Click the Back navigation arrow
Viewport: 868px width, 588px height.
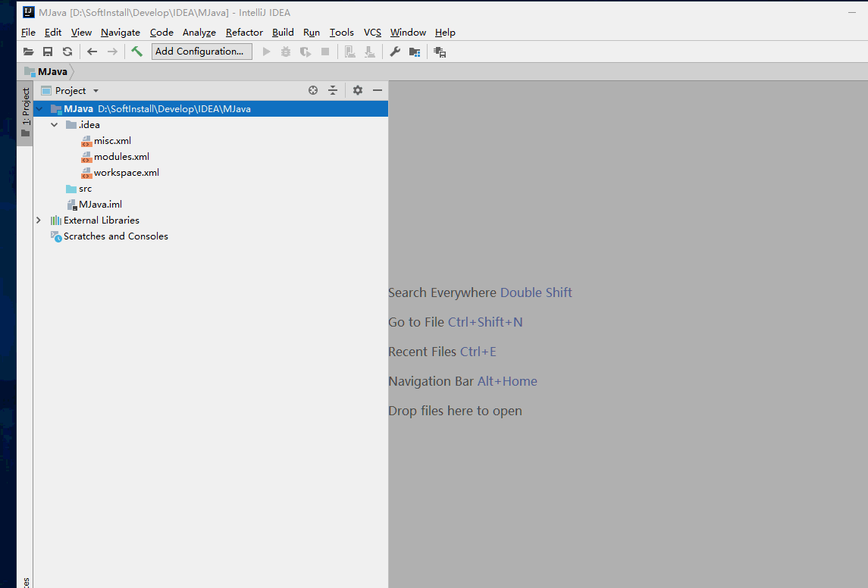(92, 52)
